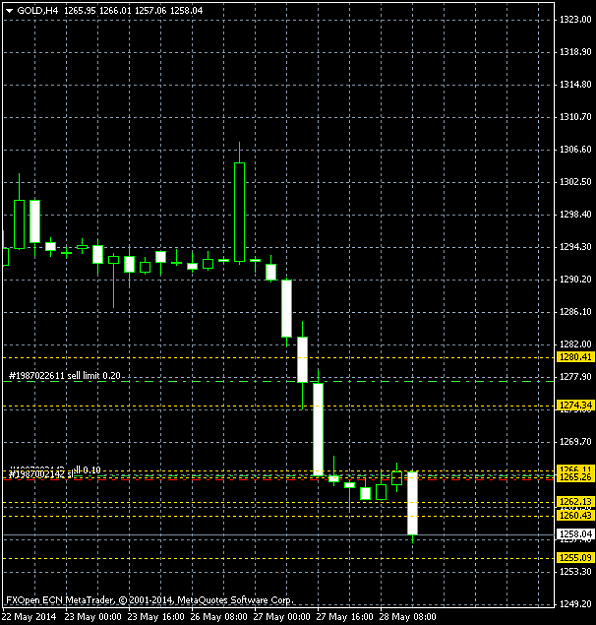
Task: Click the 22 May 2014 date label
Action: pyautogui.click(x=29, y=617)
